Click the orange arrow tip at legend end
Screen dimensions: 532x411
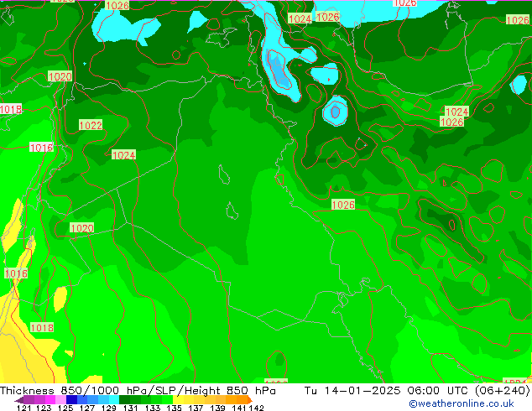[x=250, y=400]
